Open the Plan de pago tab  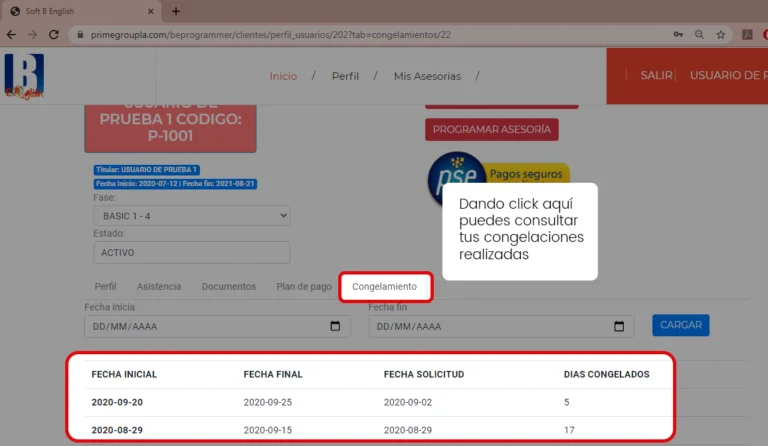coord(304,287)
